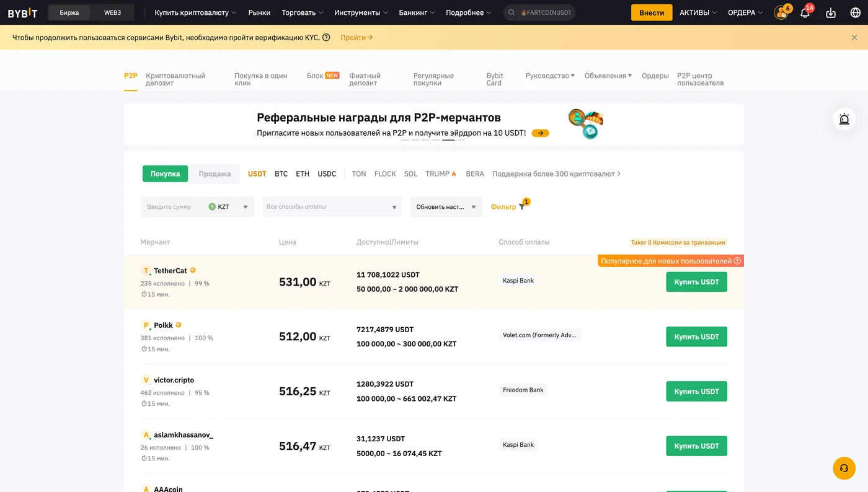Viewport: 868px width, 492px height.
Task: Expand the Руководство submenu
Action: 550,76
